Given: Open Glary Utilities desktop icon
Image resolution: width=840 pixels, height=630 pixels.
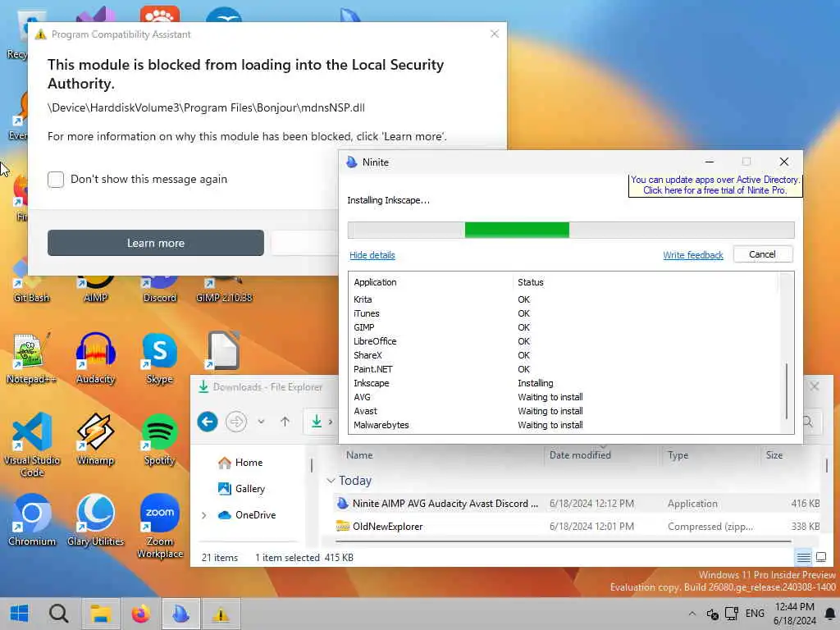Looking at the screenshot, I should 95,519.
